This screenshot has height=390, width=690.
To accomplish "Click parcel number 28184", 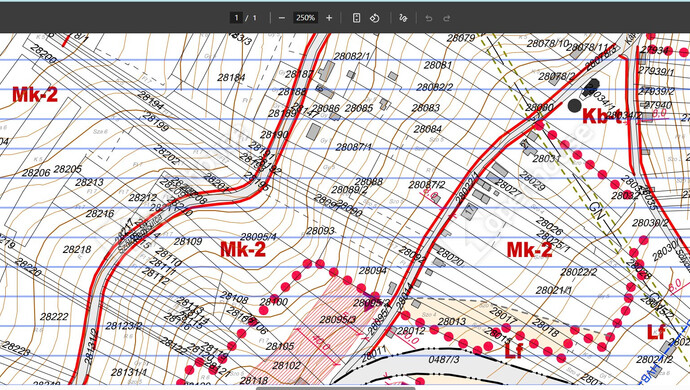I will pyautogui.click(x=231, y=78).
